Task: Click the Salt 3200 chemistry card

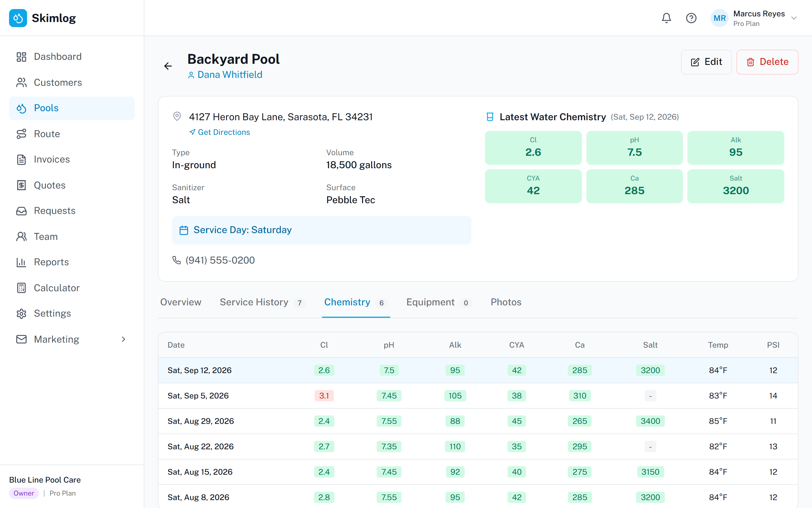Action: [736, 186]
